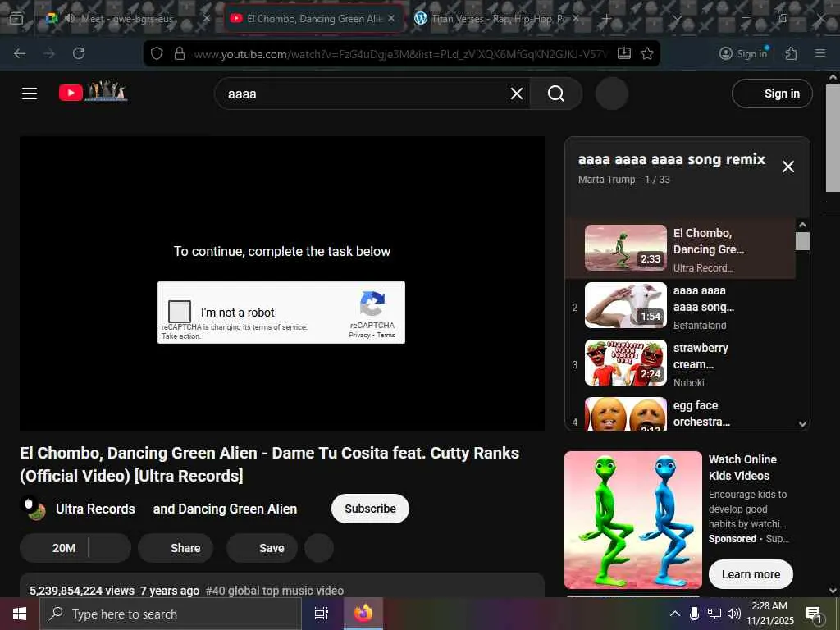Reload the current page
840x630 pixels.
(79, 53)
